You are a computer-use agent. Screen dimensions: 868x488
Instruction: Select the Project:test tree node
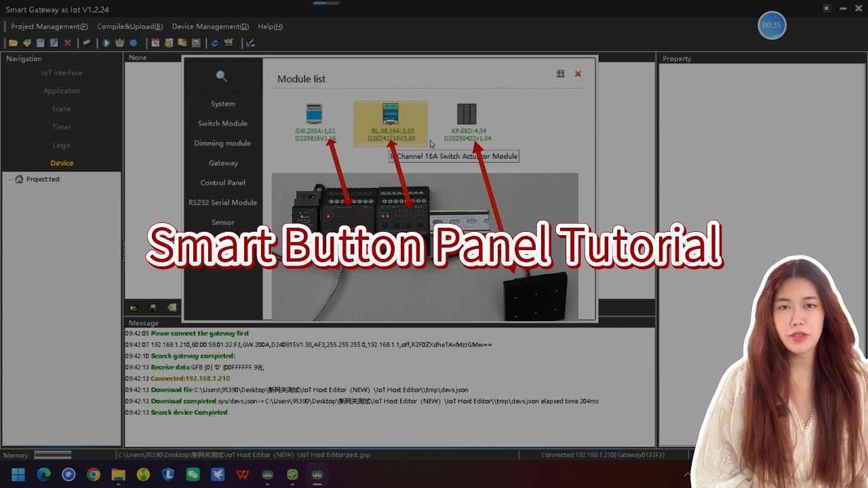(38, 179)
